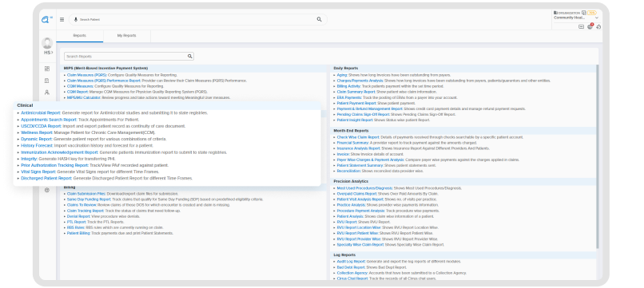Open the person icon in sidebar

[47, 93]
